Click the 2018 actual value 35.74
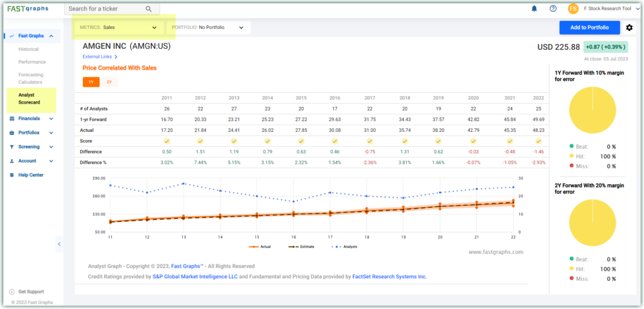The width and height of the screenshot is (644, 309). coord(403,130)
